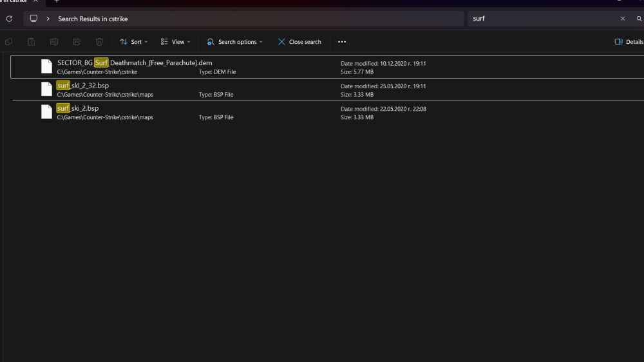This screenshot has height=362, width=644.
Task: Click the file icon of the DEM file
Action: 46,66
